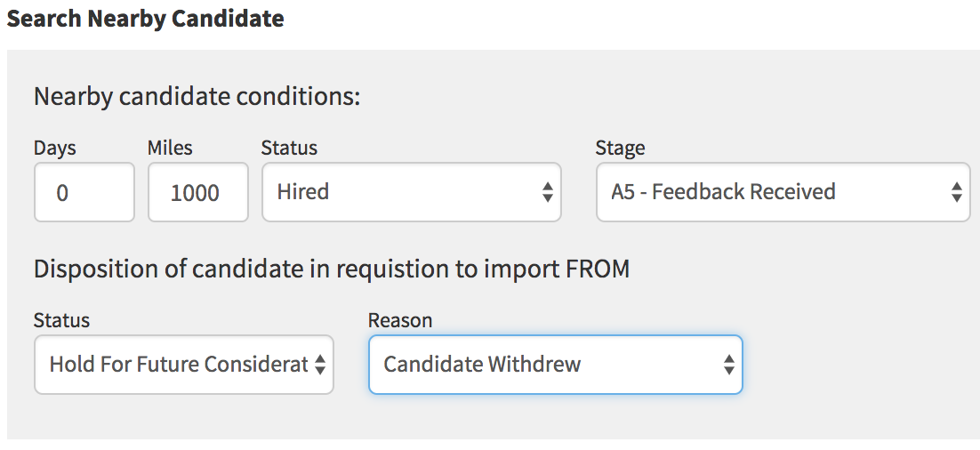980x450 pixels.
Task: Click the arrows on the Hired dropdown
Action: pos(548,192)
